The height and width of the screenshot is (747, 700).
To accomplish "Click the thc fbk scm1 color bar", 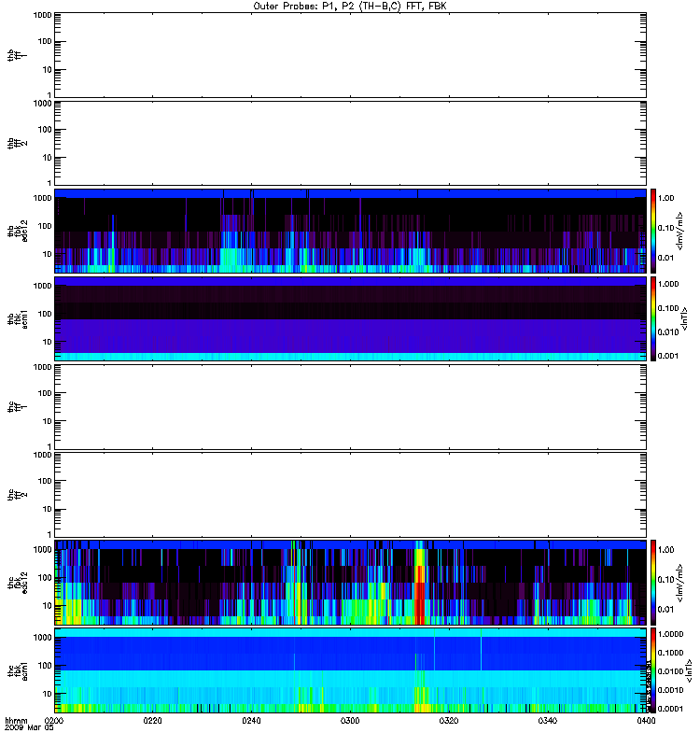I will (653, 670).
